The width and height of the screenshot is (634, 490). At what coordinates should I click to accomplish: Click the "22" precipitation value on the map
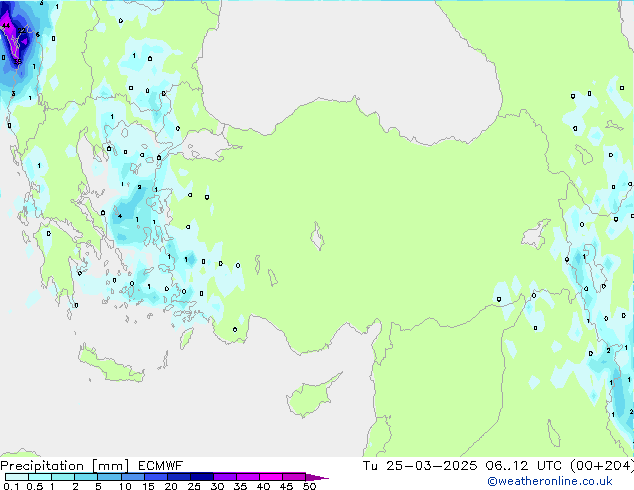click(21, 30)
